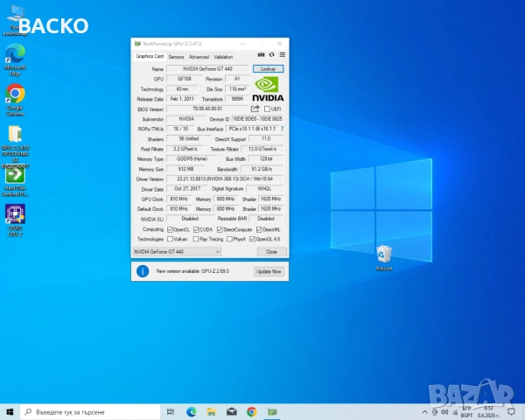
Task: Click the BIOS export share icon
Action: coord(255,108)
